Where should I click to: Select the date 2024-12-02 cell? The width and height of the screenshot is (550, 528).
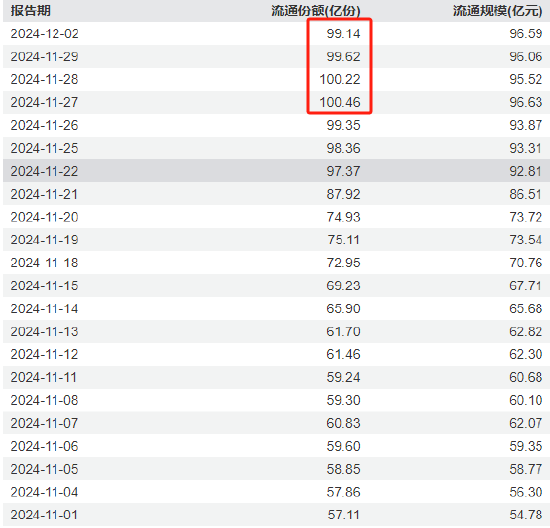pyautogui.click(x=45, y=34)
